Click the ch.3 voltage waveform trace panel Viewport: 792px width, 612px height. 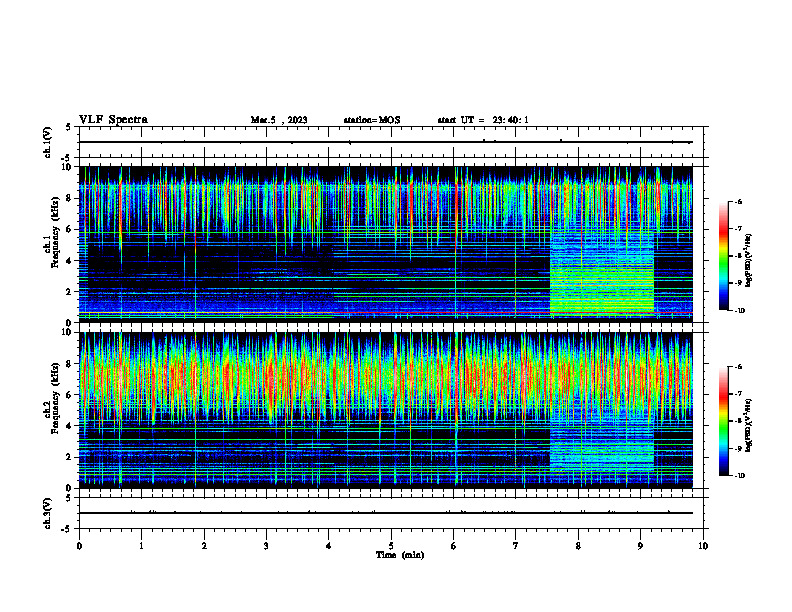391,513
